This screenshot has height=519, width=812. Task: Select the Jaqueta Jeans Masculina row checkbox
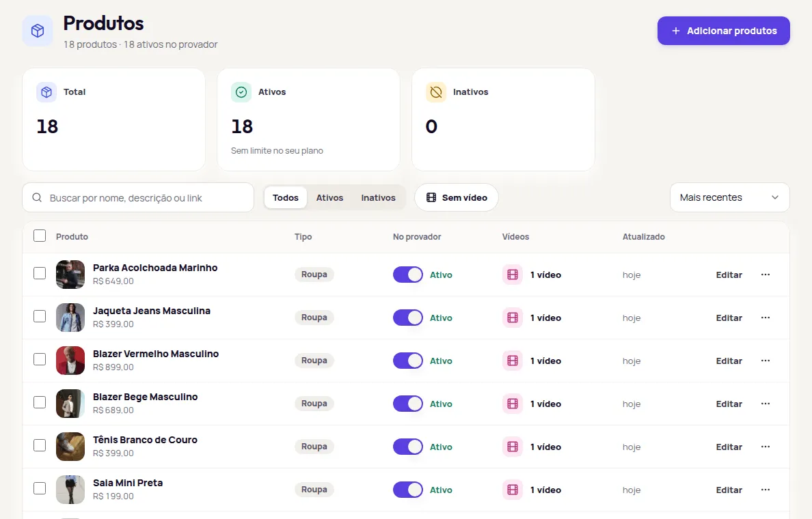click(40, 316)
